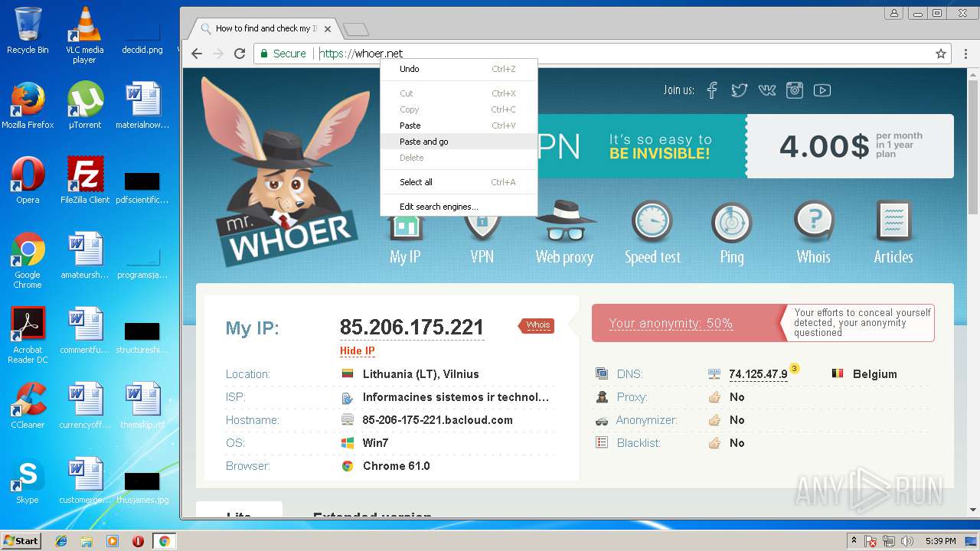
Task: Click the 4.00$ per month offer
Action: click(850, 145)
